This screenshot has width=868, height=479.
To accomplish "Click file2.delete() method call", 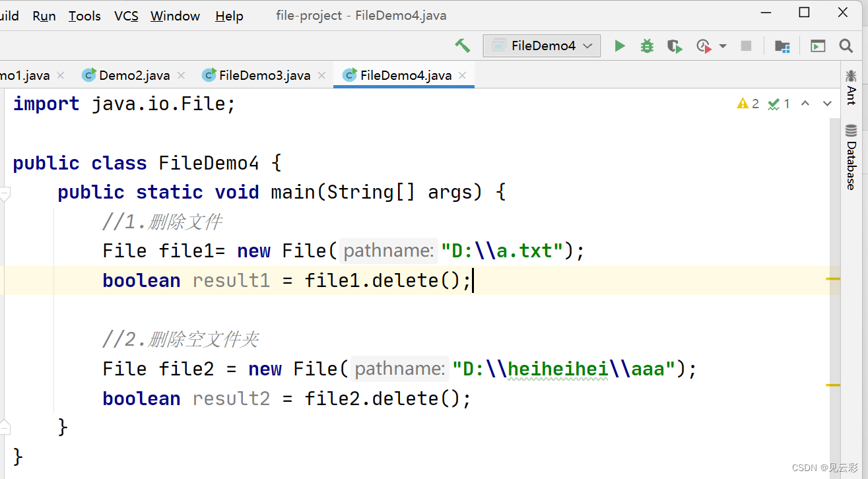I will [387, 399].
